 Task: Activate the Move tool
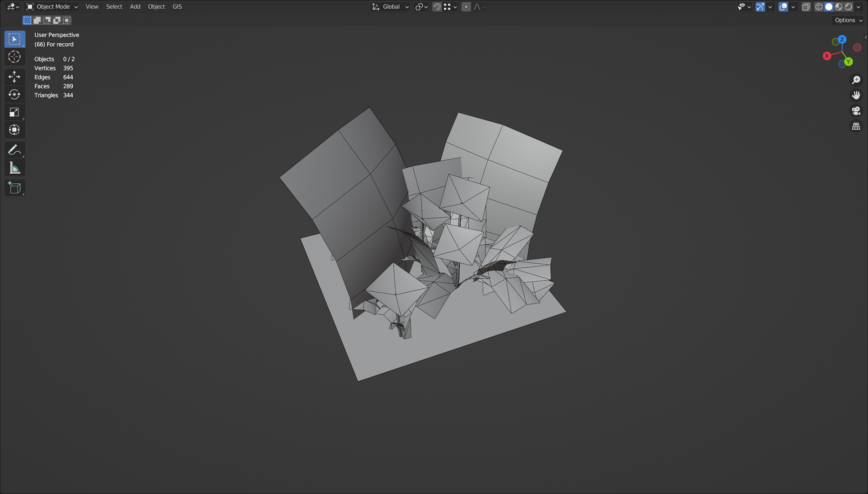14,76
